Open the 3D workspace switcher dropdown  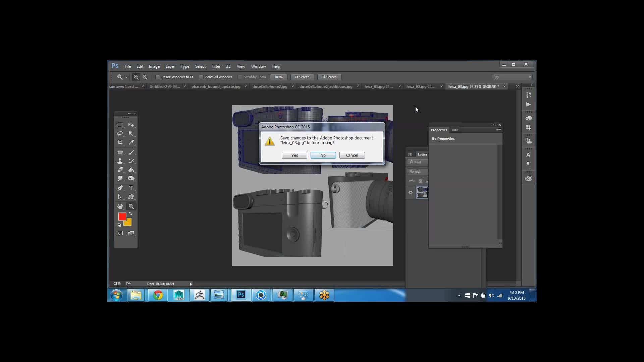513,77
